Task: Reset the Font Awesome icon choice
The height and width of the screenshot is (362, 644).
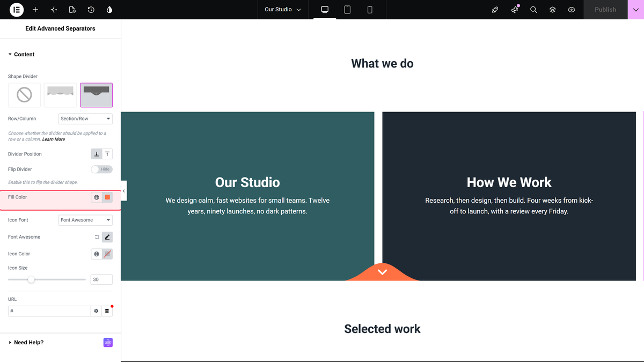Action: tap(97, 237)
